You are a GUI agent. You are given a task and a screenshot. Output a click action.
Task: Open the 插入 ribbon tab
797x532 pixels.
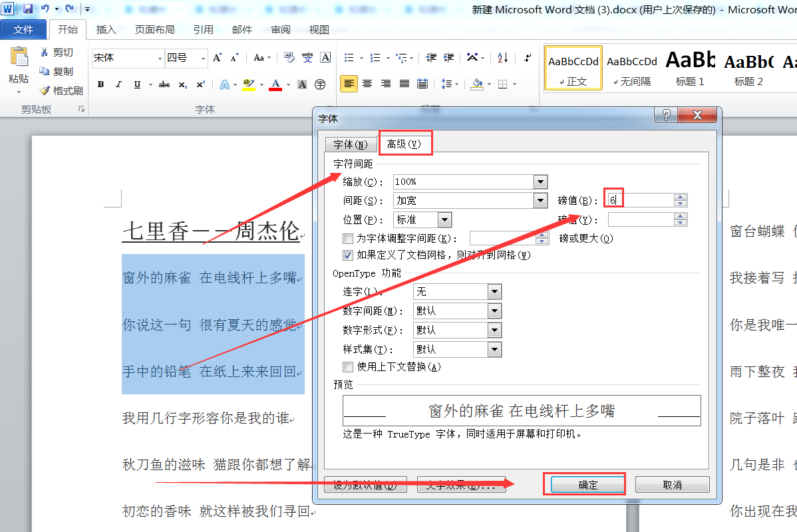106,29
